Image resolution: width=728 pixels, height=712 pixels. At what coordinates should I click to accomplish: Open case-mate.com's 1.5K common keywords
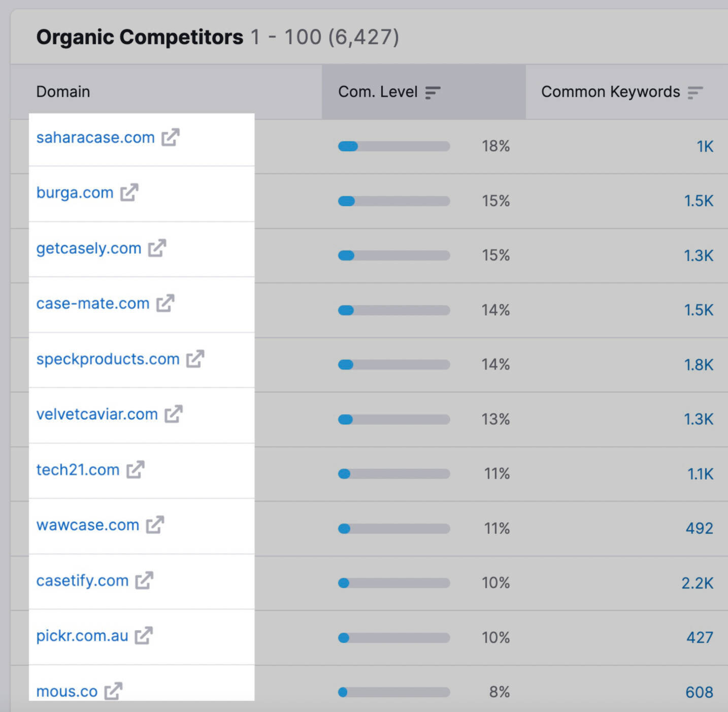[699, 310]
